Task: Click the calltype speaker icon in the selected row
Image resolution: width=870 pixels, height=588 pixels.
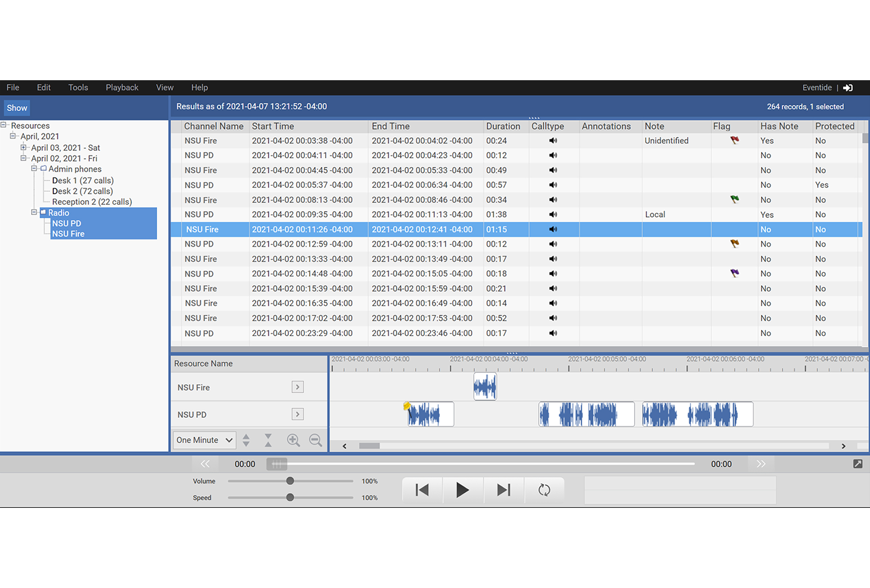Action: click(553, 229)
